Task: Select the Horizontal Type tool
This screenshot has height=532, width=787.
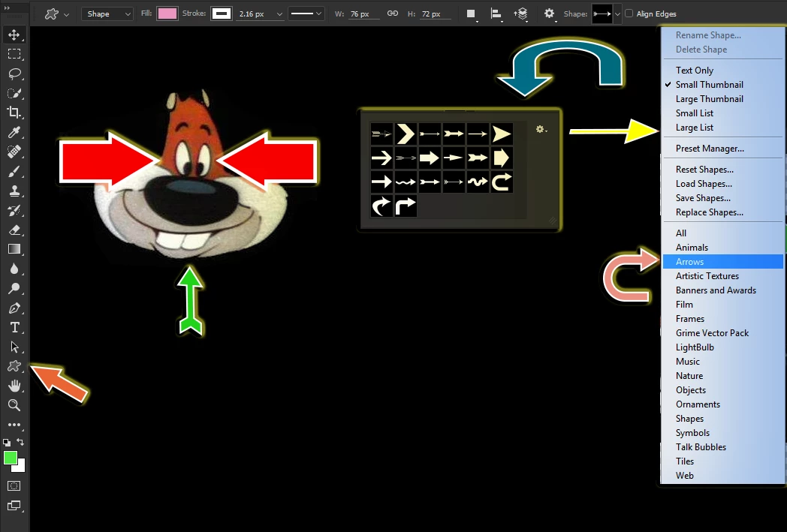Action: click(14, 327)
